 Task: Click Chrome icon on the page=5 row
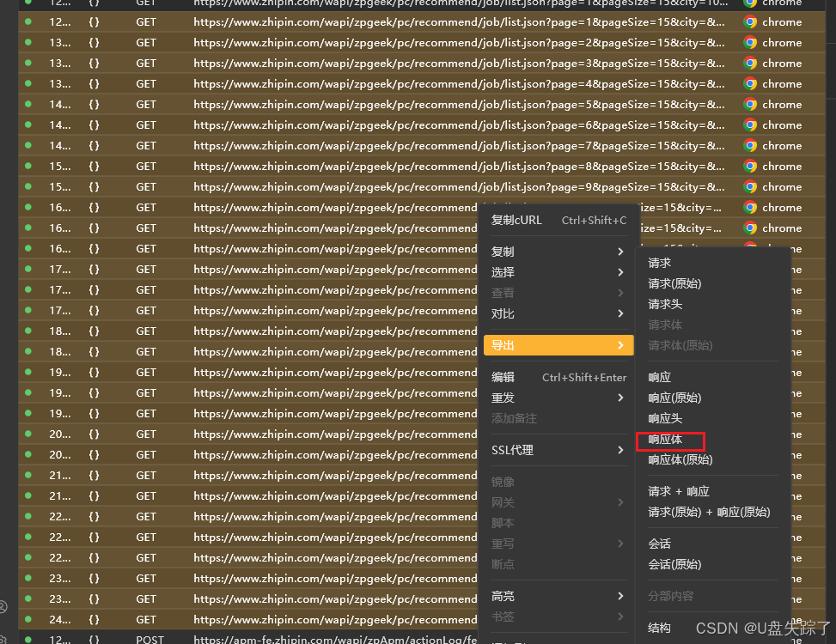(751, 105)
